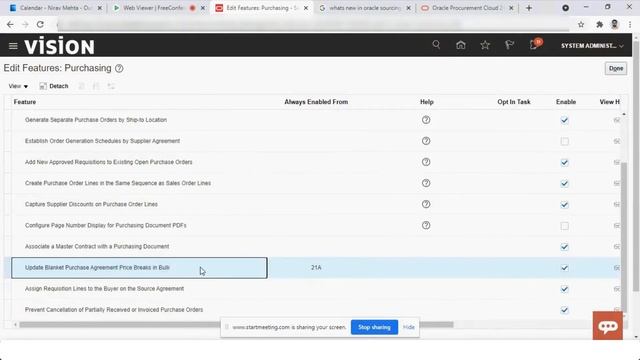This screenshot has height=360, width=640.
Task: Open the chat bubble icon
Action: [608, 326]
